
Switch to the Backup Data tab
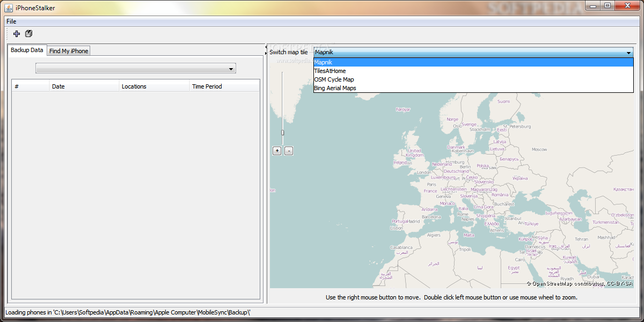[x=27, y=50]
